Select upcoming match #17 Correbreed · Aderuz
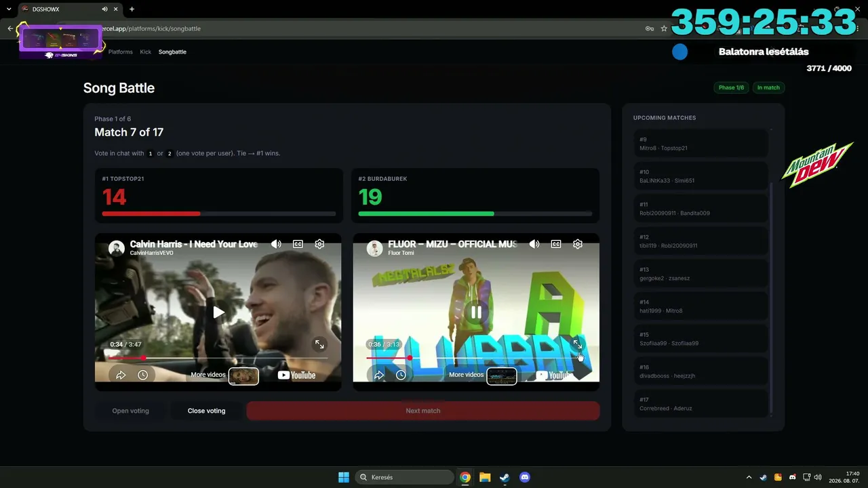This screenshot has width=868, height=488. point(701,404)
